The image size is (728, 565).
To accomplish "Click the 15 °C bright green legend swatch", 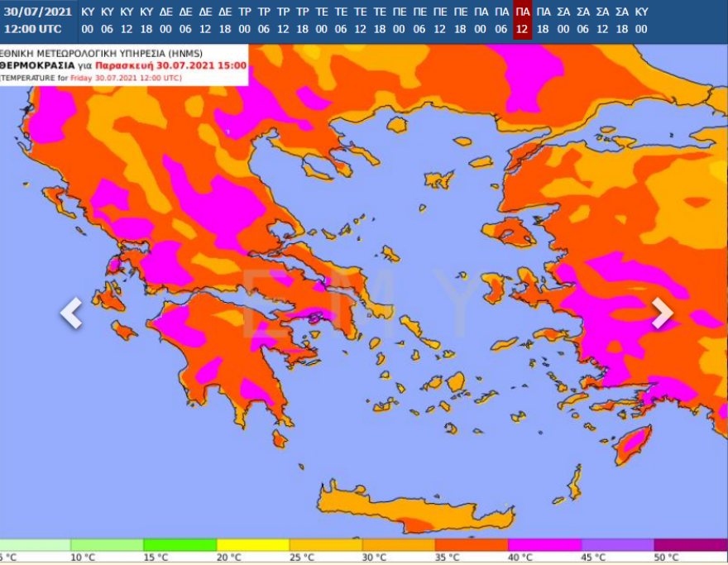I will (180, 545).
